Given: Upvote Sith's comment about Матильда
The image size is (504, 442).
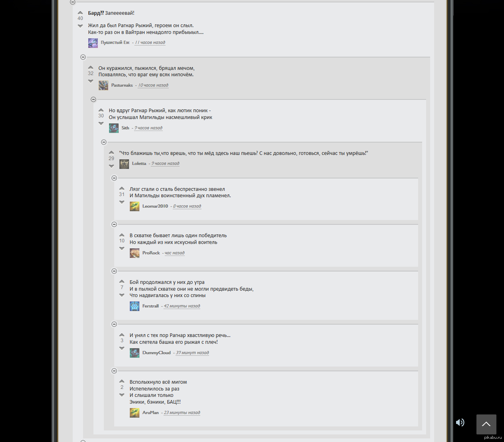Looking at the screenshot, I should pyautogui.click(x=101, y=110).
